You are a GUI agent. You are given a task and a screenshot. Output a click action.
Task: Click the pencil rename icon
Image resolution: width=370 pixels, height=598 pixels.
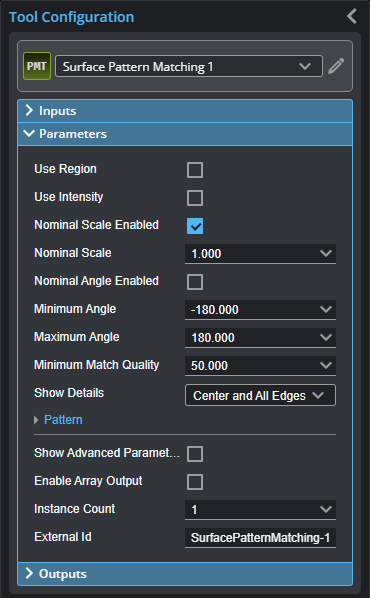coord(336,66)
